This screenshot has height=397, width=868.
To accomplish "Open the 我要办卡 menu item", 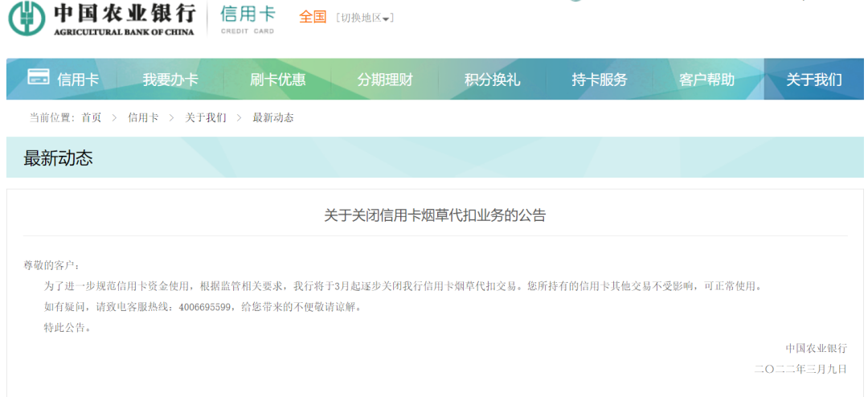I will click(x=170, y=80).
